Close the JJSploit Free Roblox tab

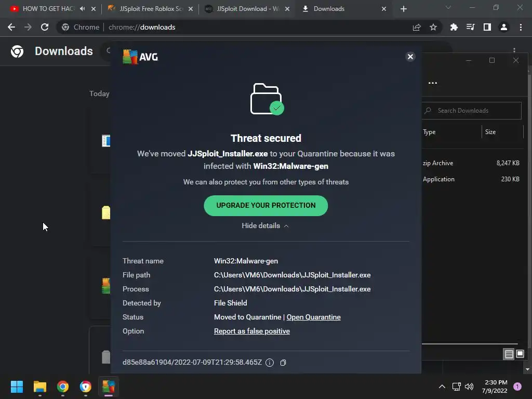point(191,9)
